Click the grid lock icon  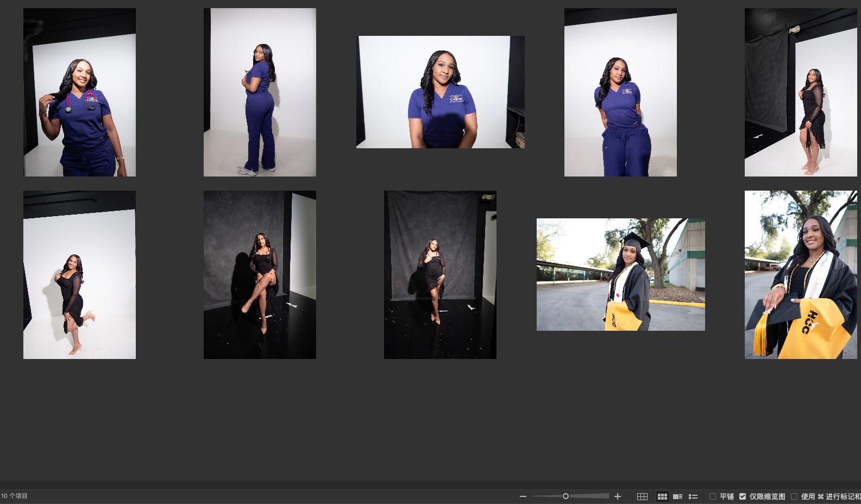pos(642,496)
